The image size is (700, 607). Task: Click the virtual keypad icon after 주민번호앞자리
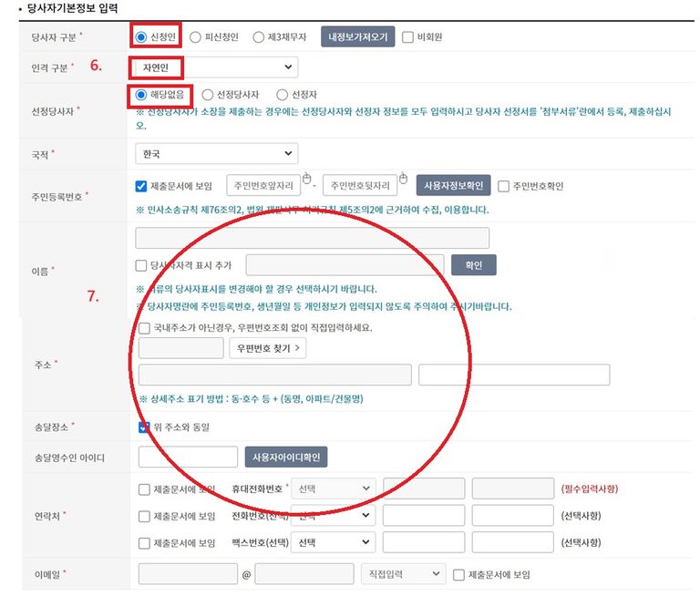click(307, 179)
